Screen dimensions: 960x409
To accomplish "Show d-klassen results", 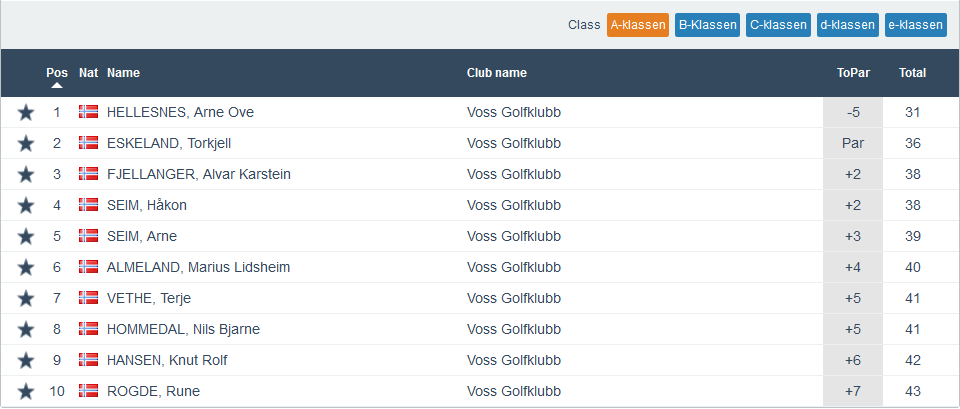I will (848, 25).
